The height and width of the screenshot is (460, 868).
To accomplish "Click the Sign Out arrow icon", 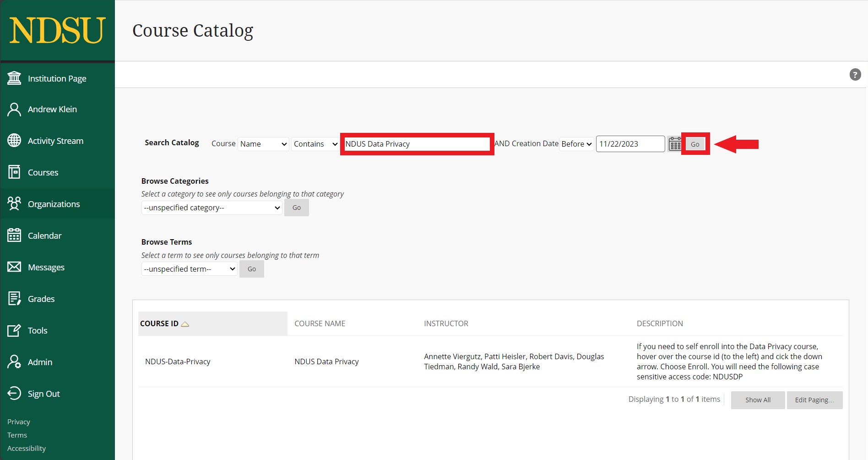I will (x=14, y=394).
